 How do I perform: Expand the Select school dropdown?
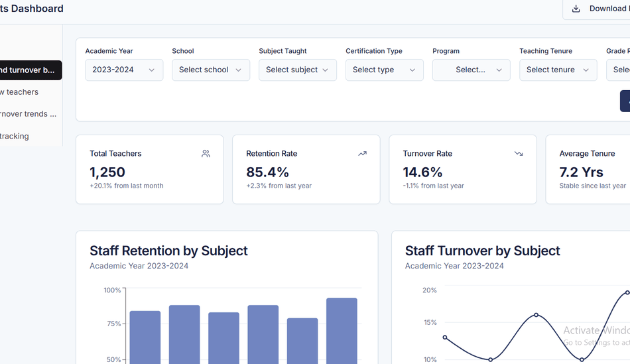click(x=211, y=70)
